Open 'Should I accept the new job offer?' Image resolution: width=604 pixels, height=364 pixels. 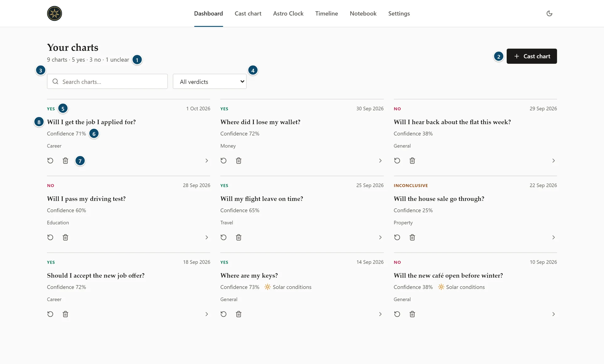[96, 276]
